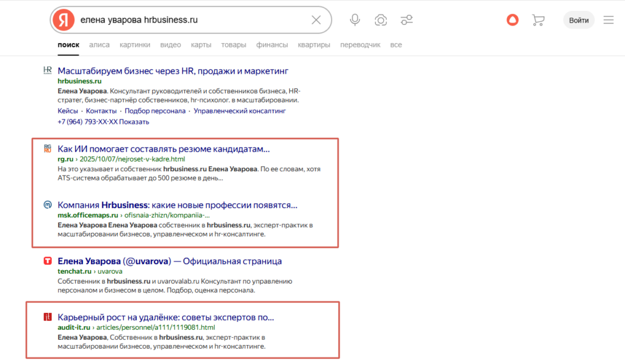This screenshot has width=625, height=364.
Task: Open image search via the camera icon
Action: [380, 20]
